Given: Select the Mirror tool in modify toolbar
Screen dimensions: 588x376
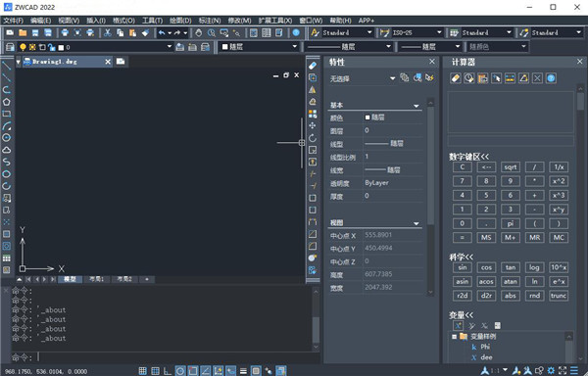Looking at the screenshot, I should (313, 89).
